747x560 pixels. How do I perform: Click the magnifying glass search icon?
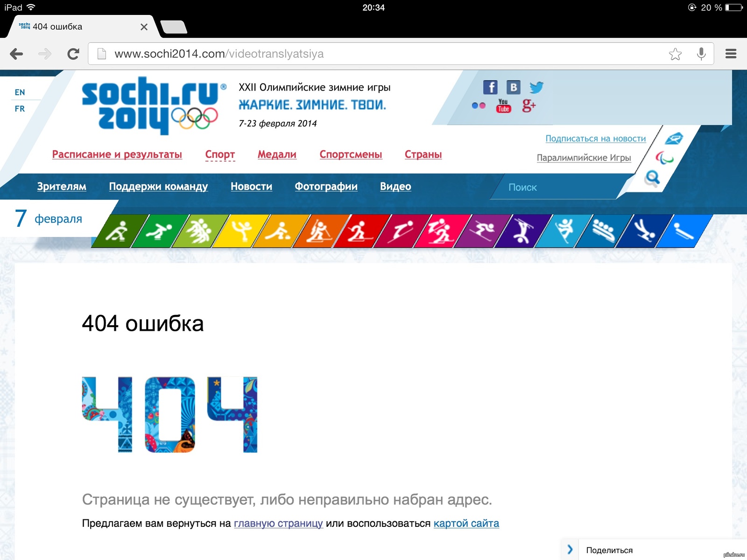click(652, 178)
